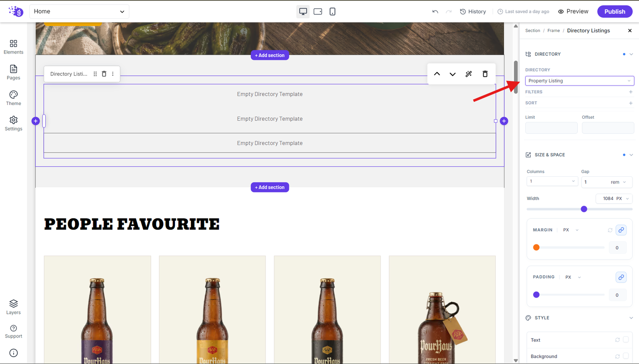This screenshot has height=364, width=639.
Task: Move section up with arrow
Action: (x=437, y=74)
